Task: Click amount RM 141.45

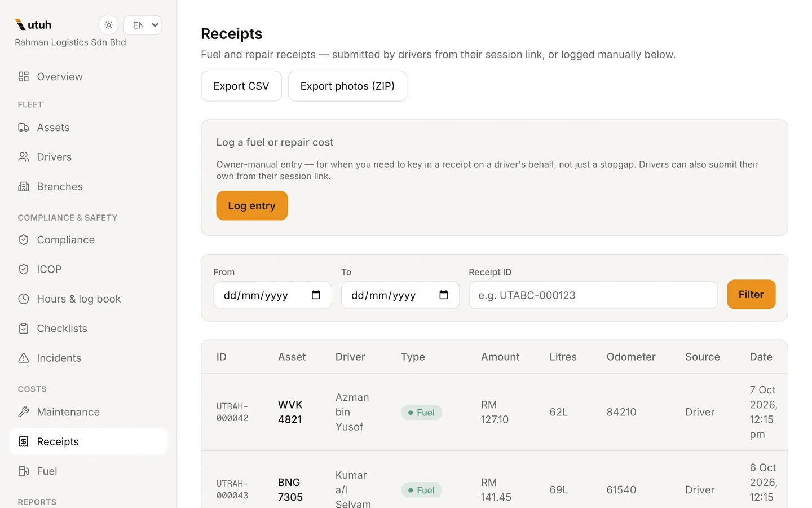Action: pos(496,489)
